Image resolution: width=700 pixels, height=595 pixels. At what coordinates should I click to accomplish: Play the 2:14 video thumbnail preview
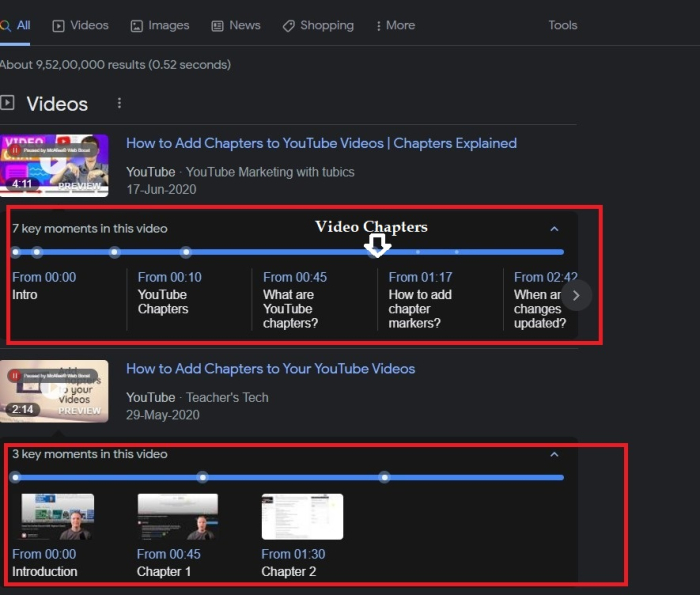54,391
